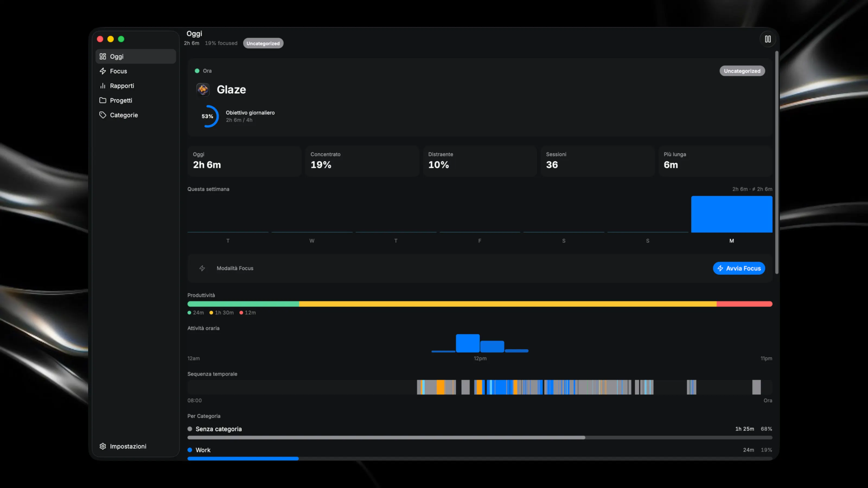Click the 24m value in Work row
Screen dimensions: 868x488
(x=748, y=450)
